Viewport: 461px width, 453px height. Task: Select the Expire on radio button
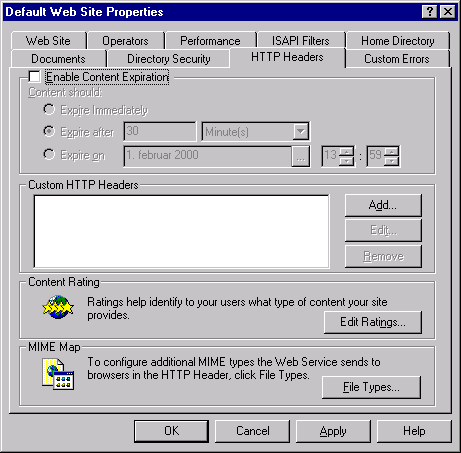(x=49, y=154)
